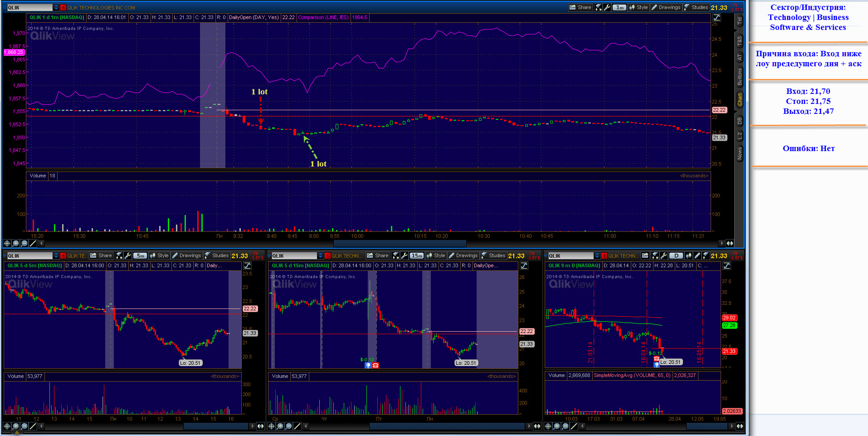Zoom out using minus magnifier under top chart
868x436 pixels.
point(24,243)
